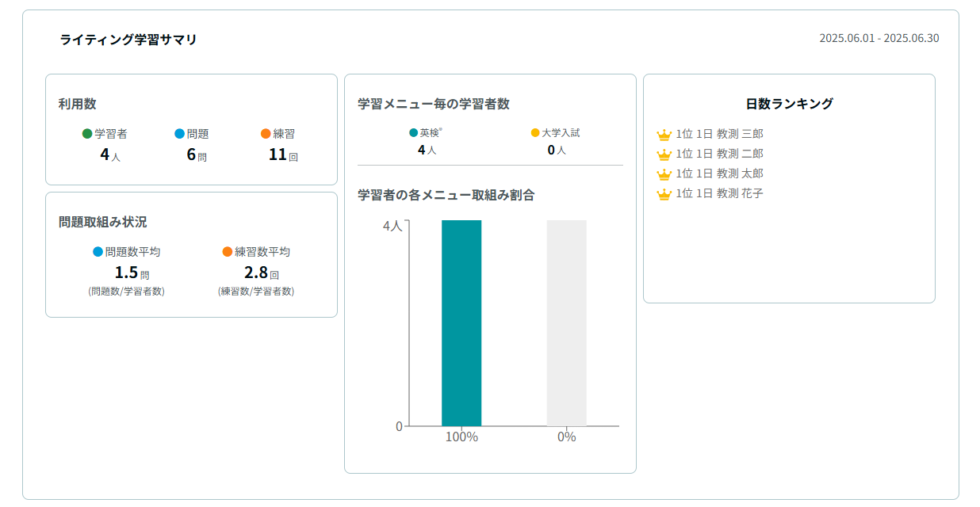Click the yellow 大学入試 legend dot

(535, 133)
